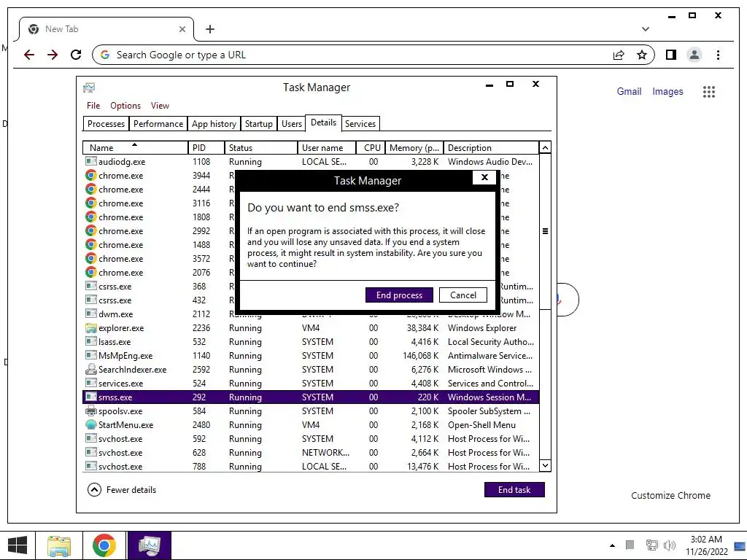
Task: Select the dwm.exe process row
Action: click(311, 314)
